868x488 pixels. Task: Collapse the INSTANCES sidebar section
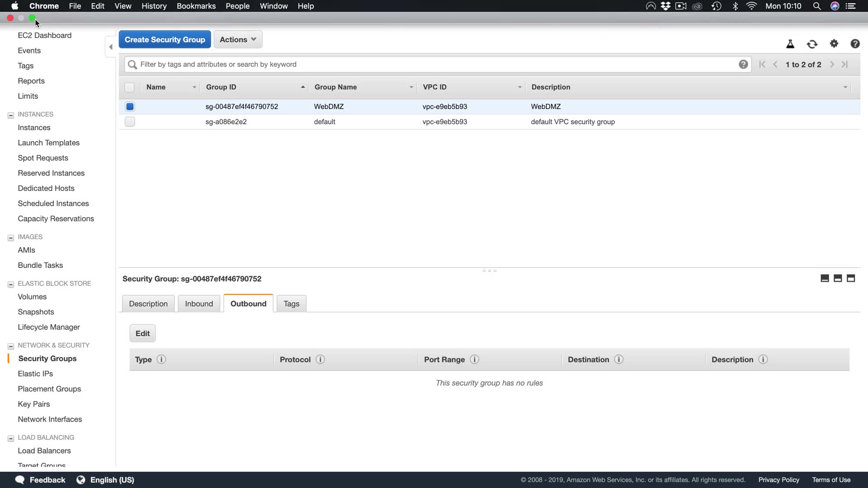coord(11,115)
